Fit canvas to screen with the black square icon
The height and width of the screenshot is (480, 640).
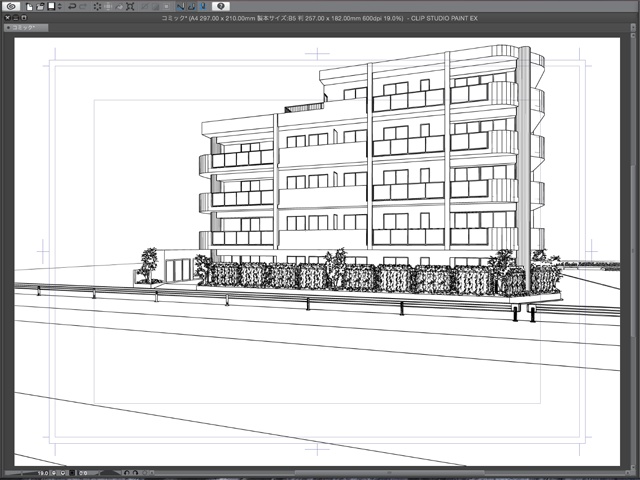click(72, 473)
